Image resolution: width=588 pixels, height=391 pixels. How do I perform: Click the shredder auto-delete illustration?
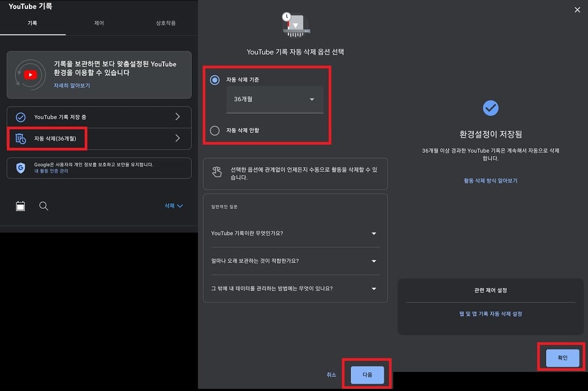[x=296, y=25]
